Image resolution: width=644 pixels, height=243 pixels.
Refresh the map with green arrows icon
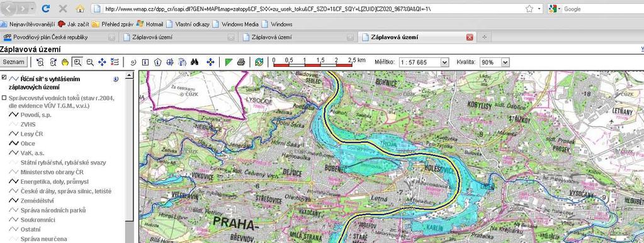(259, 62)
